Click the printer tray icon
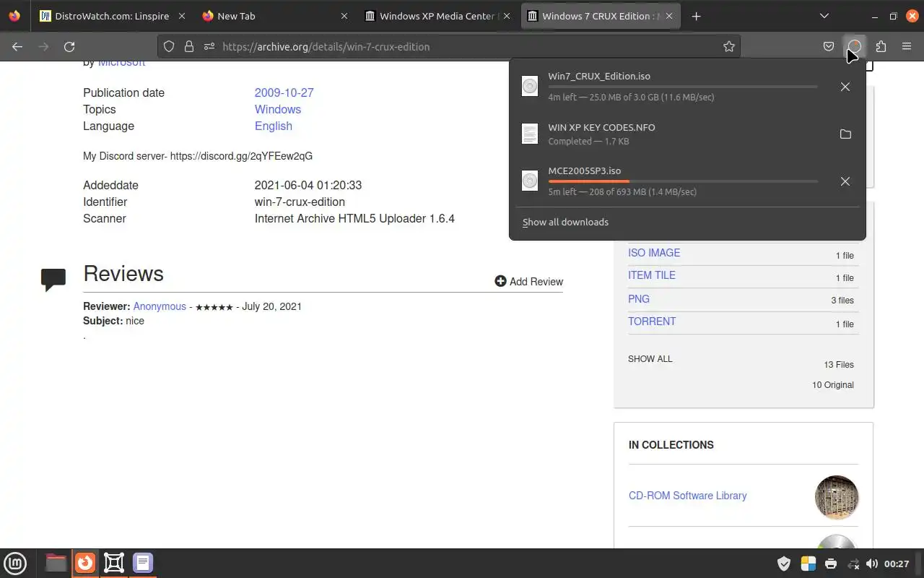This screenshot has height=578, width=924. (831, 564)
